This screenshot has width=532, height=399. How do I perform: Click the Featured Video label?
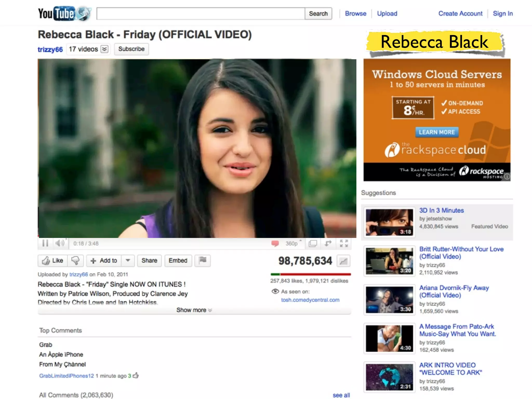(490, 227)
